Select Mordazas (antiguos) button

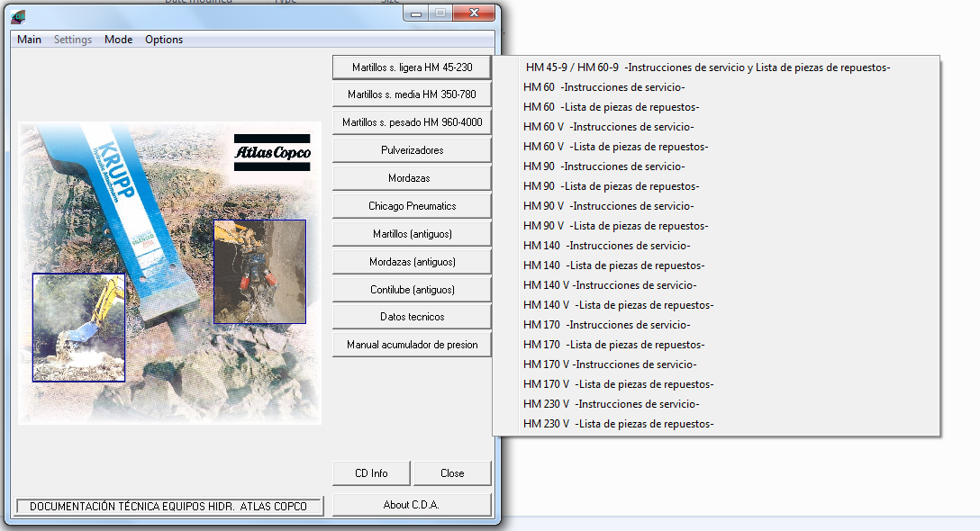pos(412,262)
